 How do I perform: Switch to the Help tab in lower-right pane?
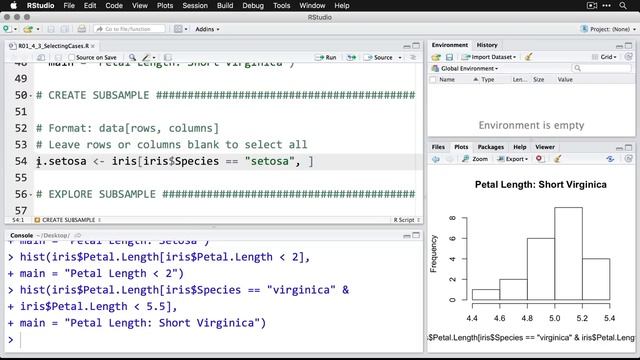click(520, 147)
